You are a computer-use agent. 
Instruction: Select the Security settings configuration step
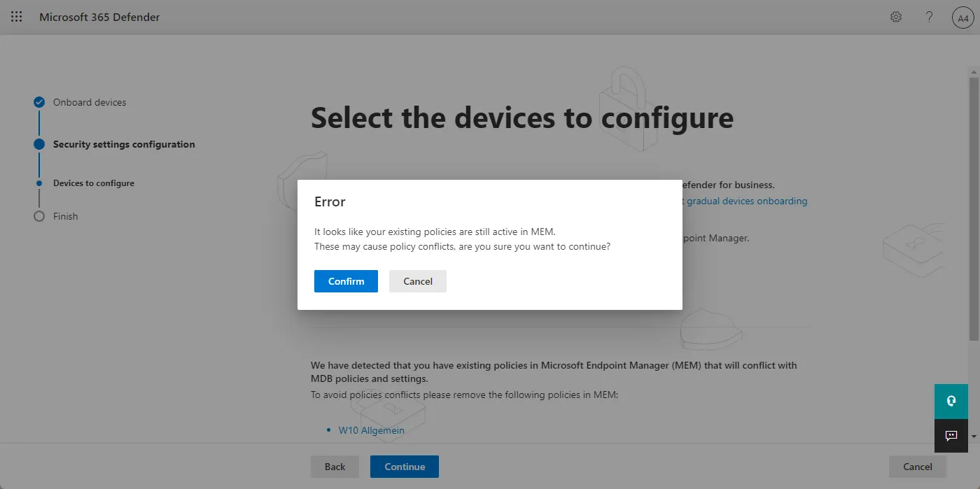click(x=124, y=144)
